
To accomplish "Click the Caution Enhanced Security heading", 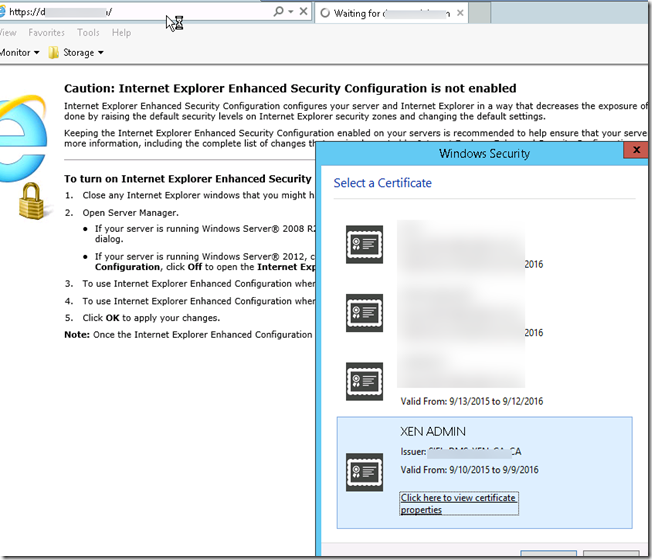I will click(290, 88).
